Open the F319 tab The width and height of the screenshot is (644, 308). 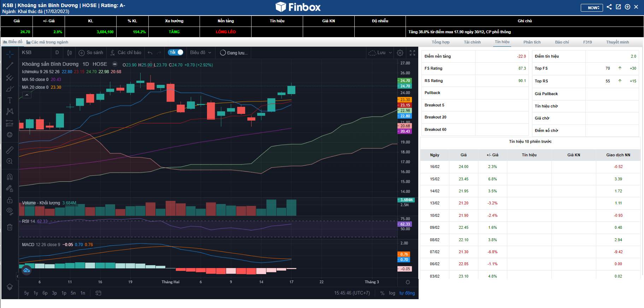[x=587, y=42]
